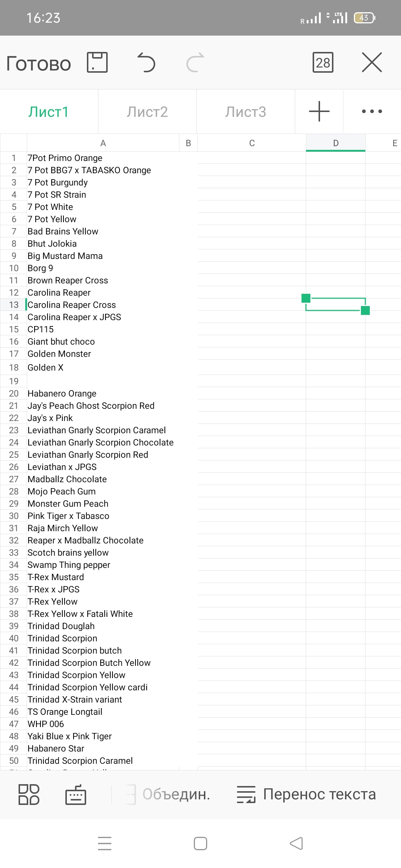Select cell 'Borg 9'
Image resolution: width=401 pixels, height=868 pixels.
coord(103,268)
